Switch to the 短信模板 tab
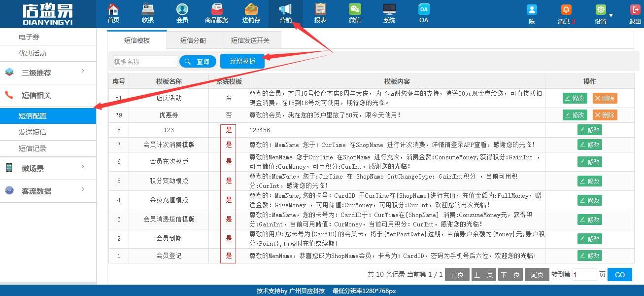 coord(137,40)
